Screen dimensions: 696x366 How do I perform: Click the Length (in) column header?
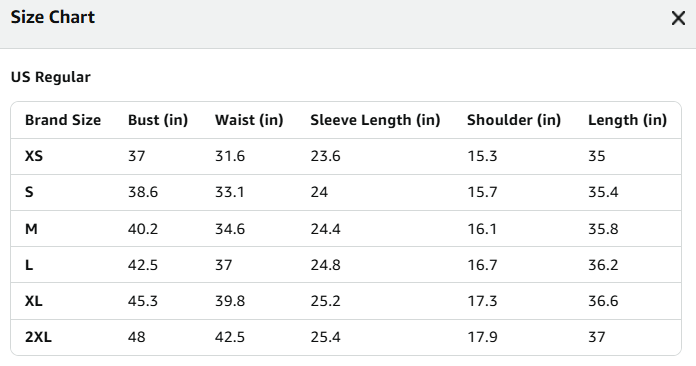[x=628, y=120]
